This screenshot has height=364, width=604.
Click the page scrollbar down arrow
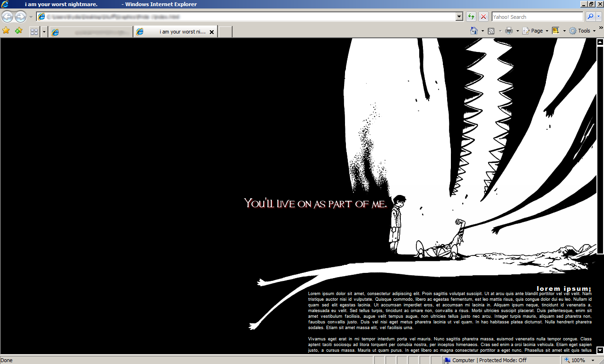click(600, 350)
